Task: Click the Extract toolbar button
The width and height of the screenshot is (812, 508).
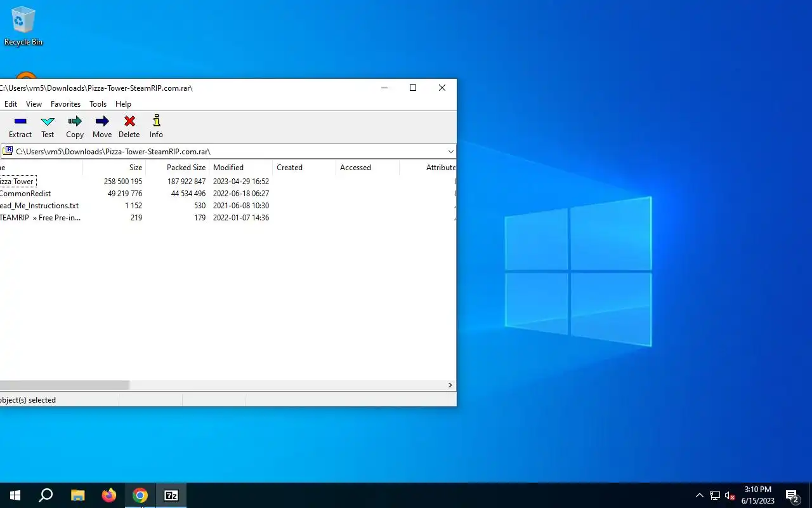Action: 20,127
